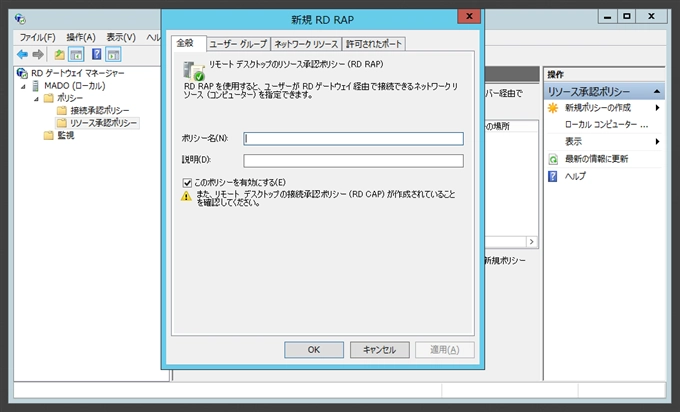Close the 新規 RD RAP dialog
The height and width of the screenshot is (412, 680).
(x=469, y=16)
